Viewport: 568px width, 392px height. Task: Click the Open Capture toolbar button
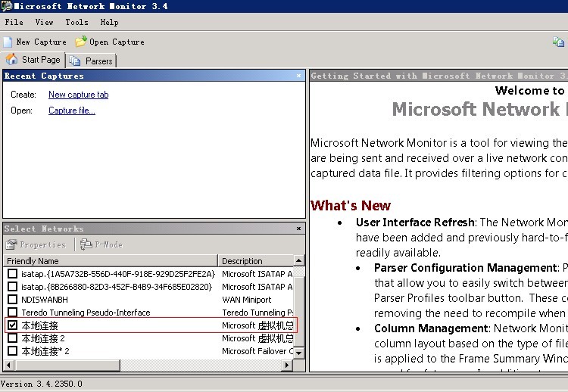[x=110, y=42]
